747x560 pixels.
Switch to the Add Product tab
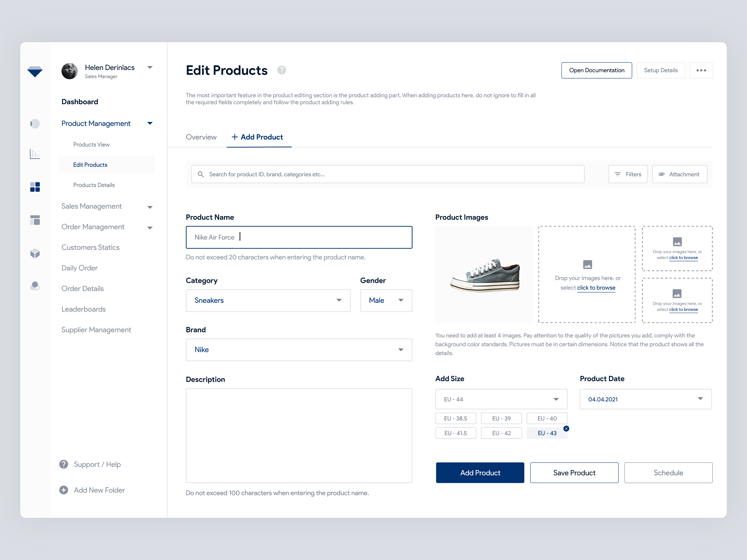(x=259, y=137)
